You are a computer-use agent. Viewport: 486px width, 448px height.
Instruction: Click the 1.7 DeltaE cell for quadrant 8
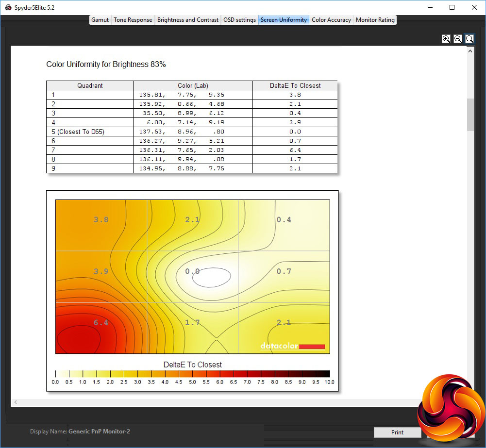point(295,159)
